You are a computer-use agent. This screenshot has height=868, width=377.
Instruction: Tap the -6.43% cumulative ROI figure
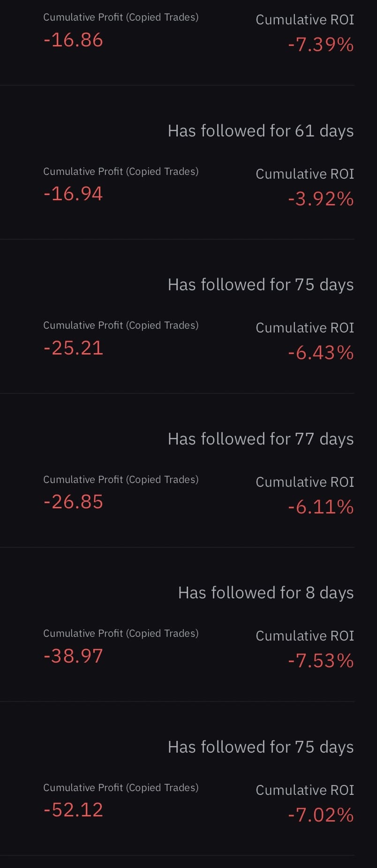pyautogui.click(x=321, y=353)
